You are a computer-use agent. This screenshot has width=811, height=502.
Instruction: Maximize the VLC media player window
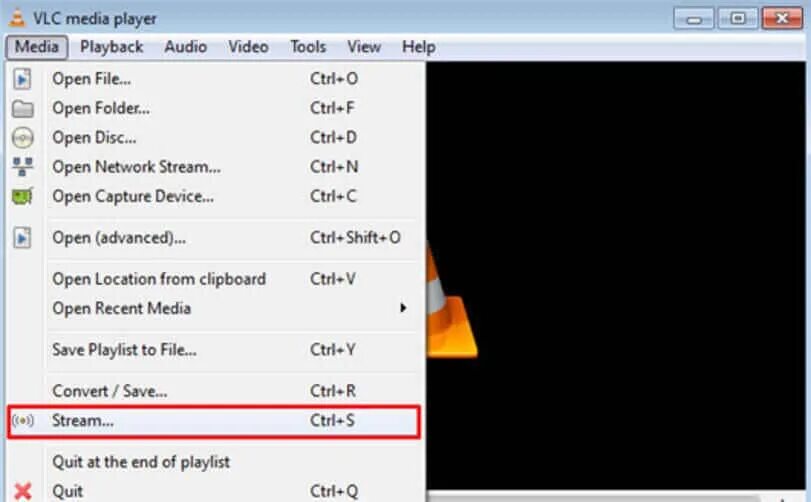(738, 19)
